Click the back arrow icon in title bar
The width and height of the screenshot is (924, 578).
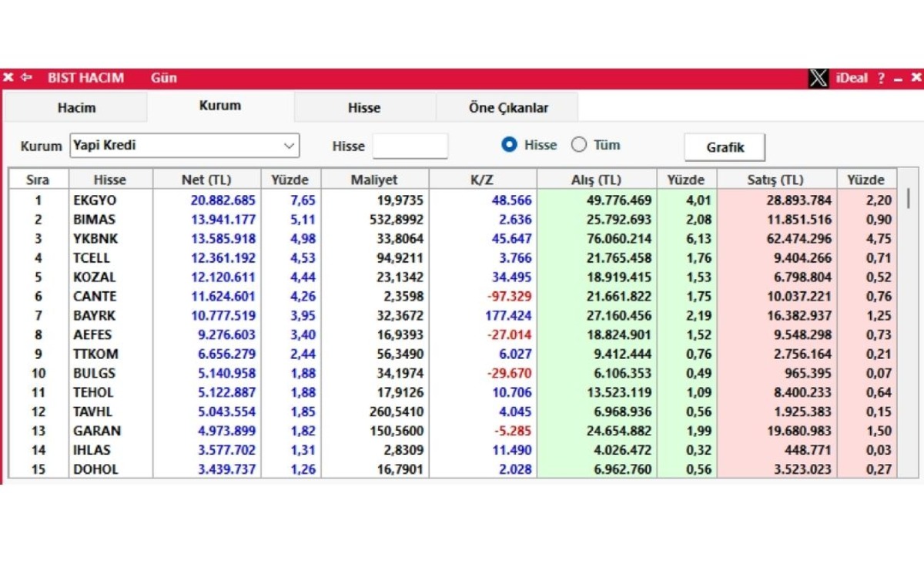(x=26, y=78)
